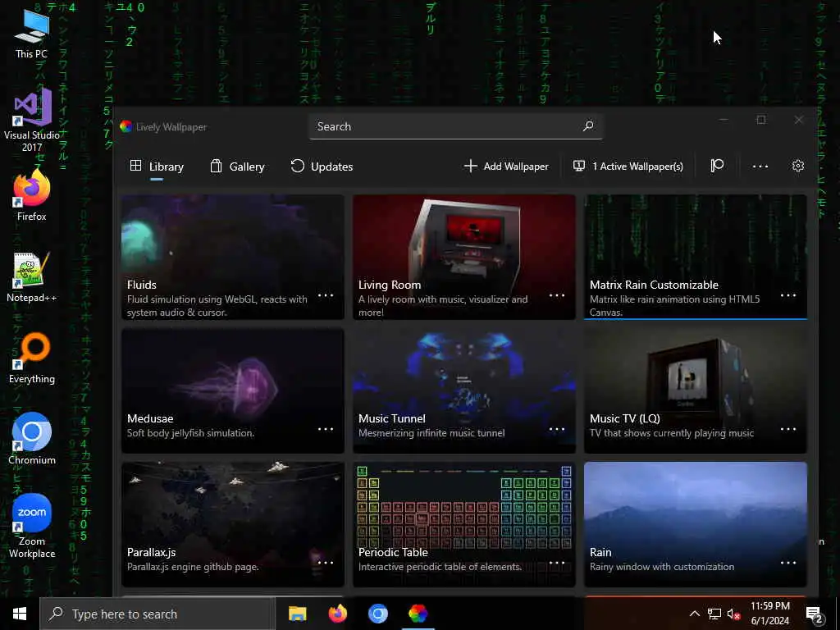Click the Lively Wallpaper app logo
This screenshot has height=630, width=840.
tap(126, 126)
